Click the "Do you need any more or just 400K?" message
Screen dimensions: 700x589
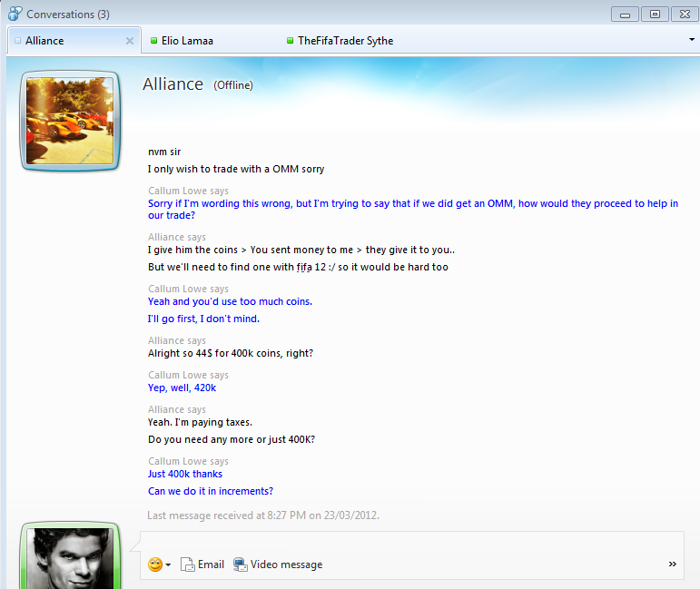pos(232,439)
